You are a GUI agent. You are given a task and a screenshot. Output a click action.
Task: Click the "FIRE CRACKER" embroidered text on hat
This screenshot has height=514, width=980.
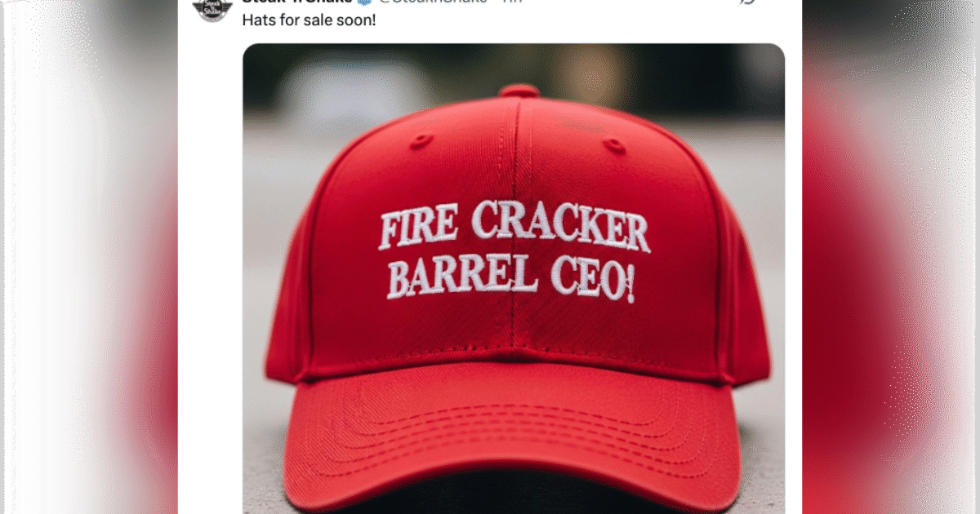point(514,228)
